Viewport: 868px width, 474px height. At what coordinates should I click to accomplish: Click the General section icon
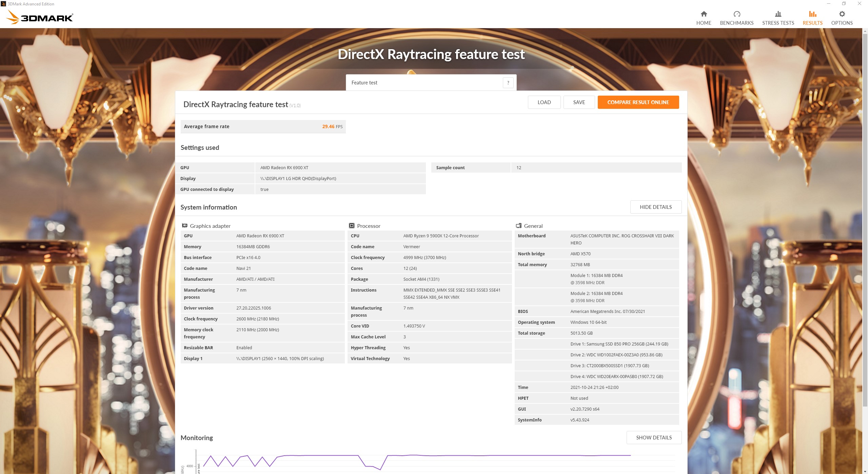[x=518, y=225]
